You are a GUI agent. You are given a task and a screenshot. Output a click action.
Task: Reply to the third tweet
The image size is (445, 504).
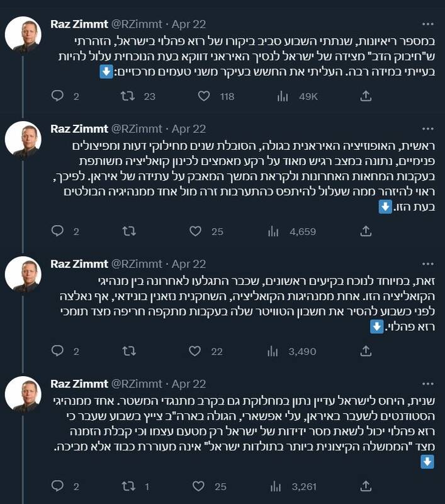[57, 352]
